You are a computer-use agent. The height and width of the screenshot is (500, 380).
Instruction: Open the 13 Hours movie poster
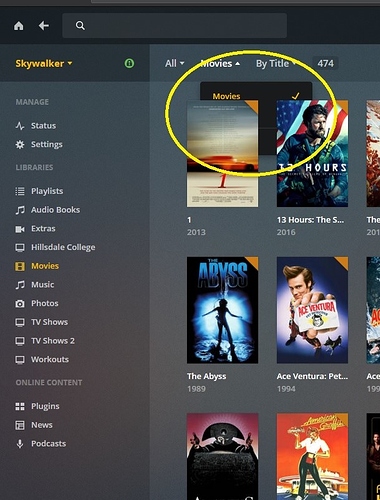pyautogui.click(x=312, y=153)
